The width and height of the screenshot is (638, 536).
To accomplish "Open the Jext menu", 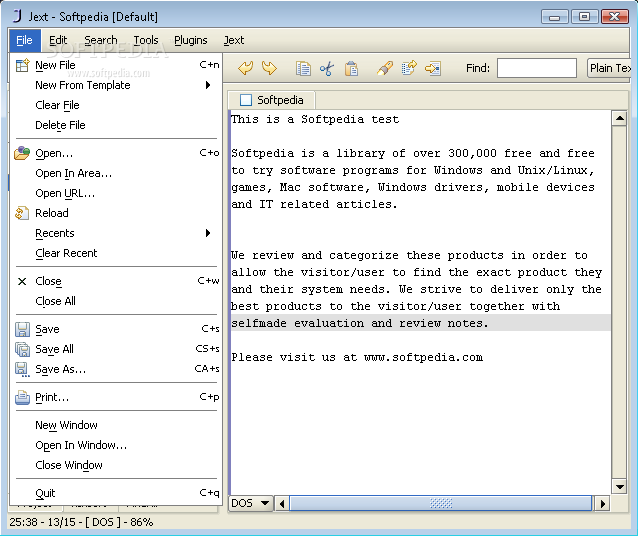I will click(x=234, y=40).
